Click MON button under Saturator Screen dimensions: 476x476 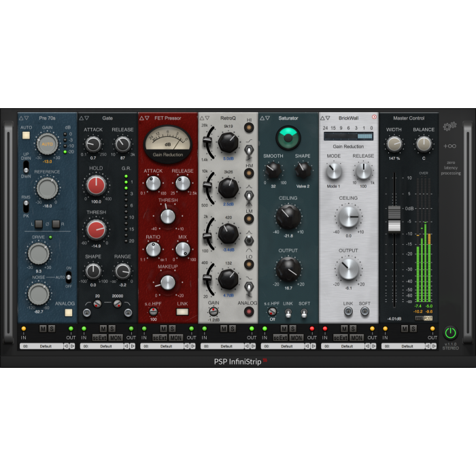click(x=296, y=337)
